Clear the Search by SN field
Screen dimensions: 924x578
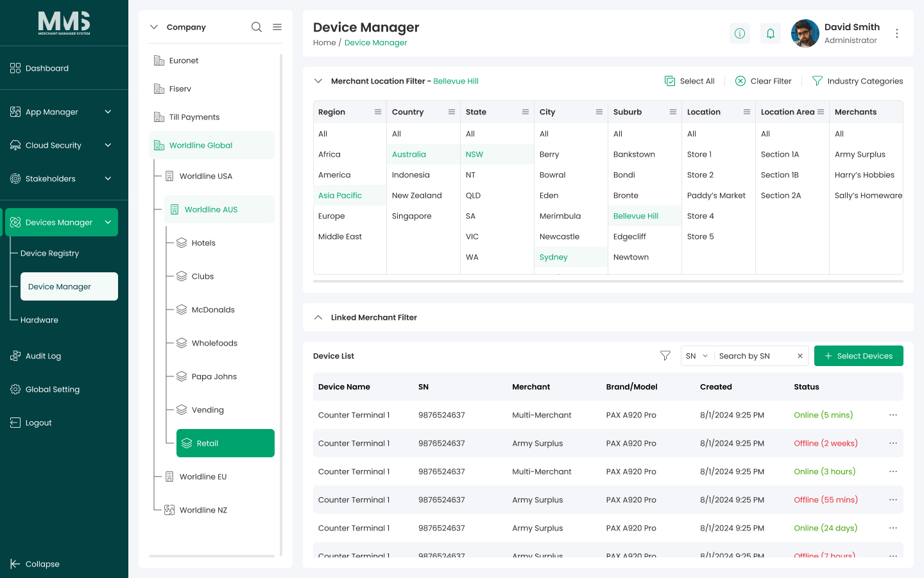[x=800, y=356]
